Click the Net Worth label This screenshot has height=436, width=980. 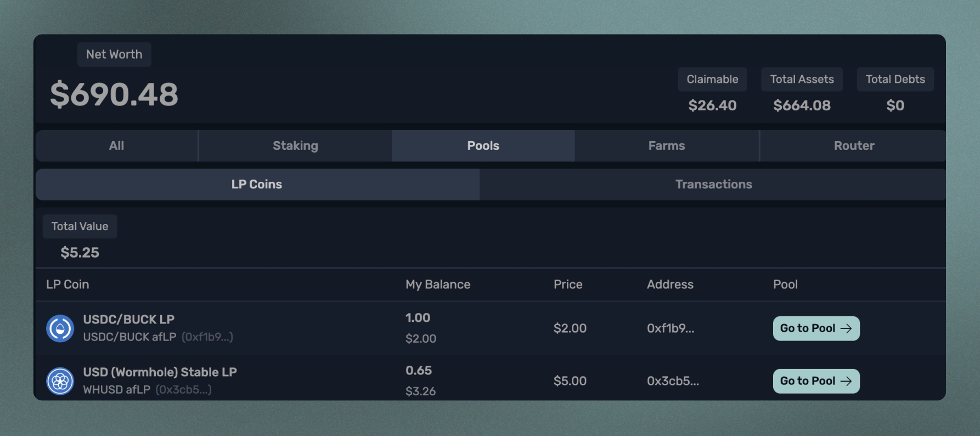114,54
